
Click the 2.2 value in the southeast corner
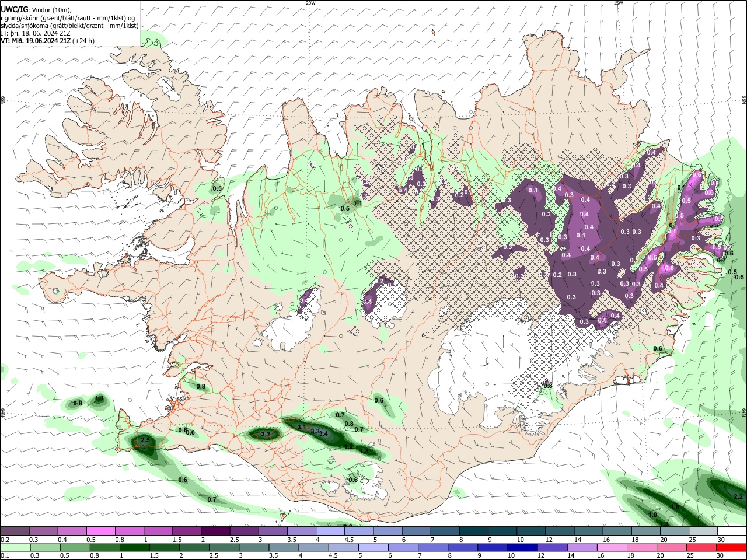click(x=738, y=496)
